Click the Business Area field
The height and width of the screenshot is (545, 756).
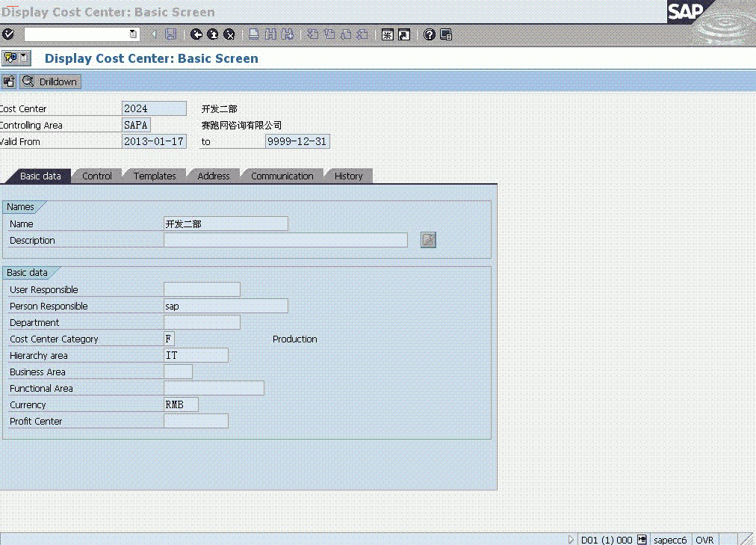click(x=178, y=372)
